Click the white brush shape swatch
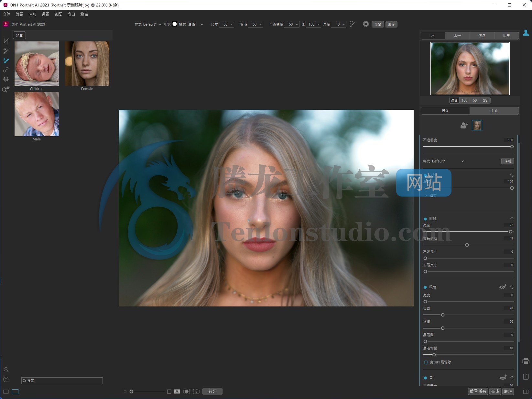Screen dimensions: 532x399 click(x=175, y=24)
